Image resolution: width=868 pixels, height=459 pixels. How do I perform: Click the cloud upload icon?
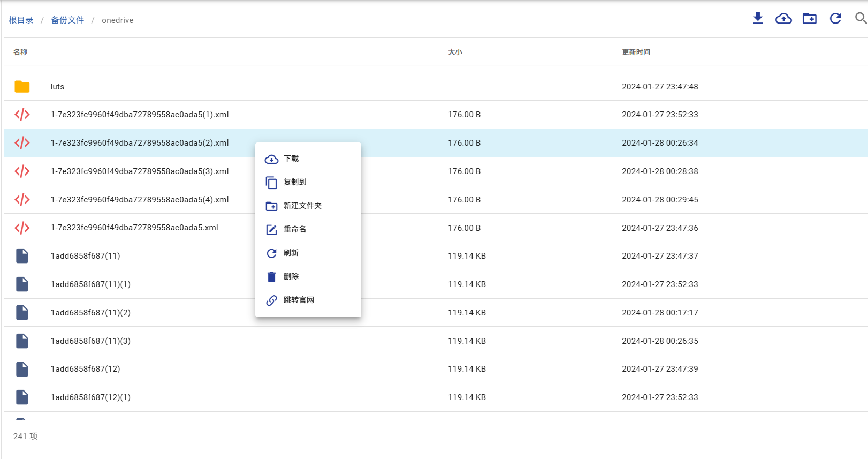tap(783, 19)
